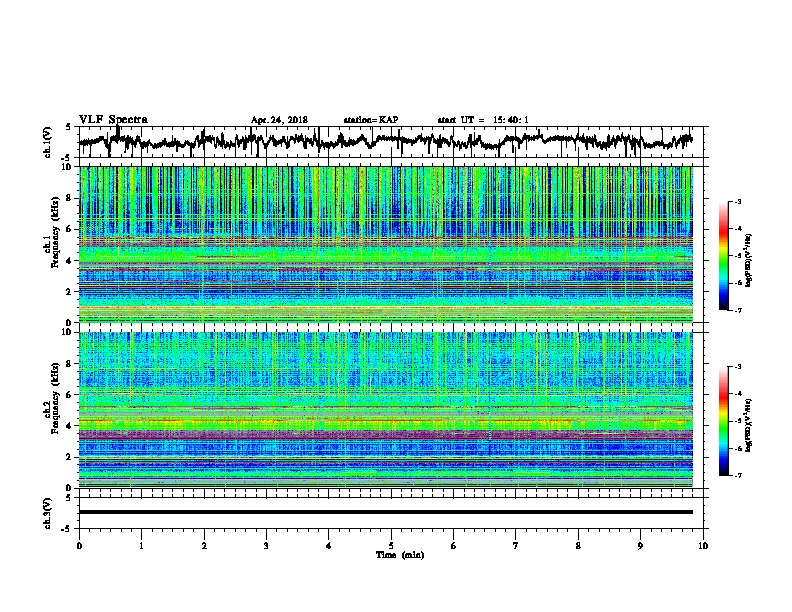792x612 pixels.
Task: Click the ch.2 spectrogram color scale bar
Action: click(723, 421)
